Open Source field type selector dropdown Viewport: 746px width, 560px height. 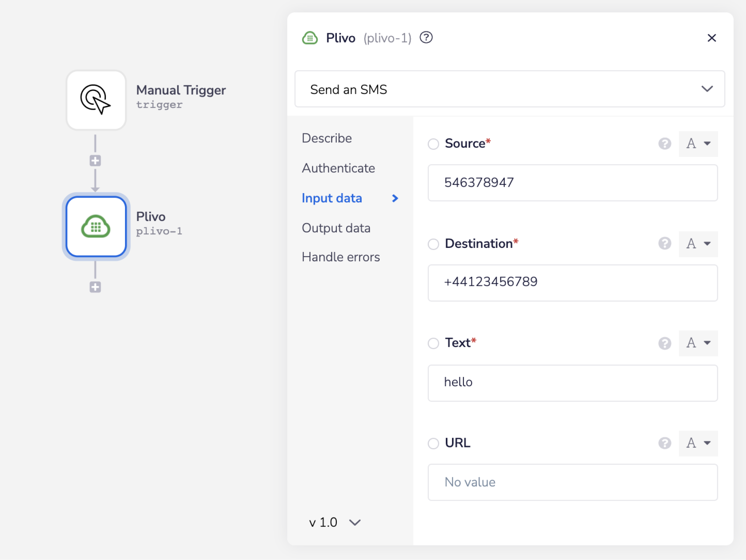click(698, 144)
